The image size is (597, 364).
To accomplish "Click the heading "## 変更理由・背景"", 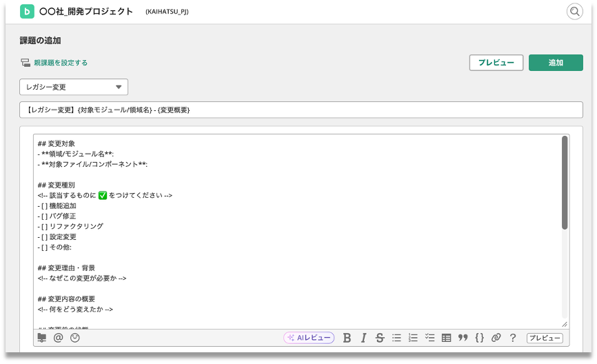I will [x=66, y=268].
